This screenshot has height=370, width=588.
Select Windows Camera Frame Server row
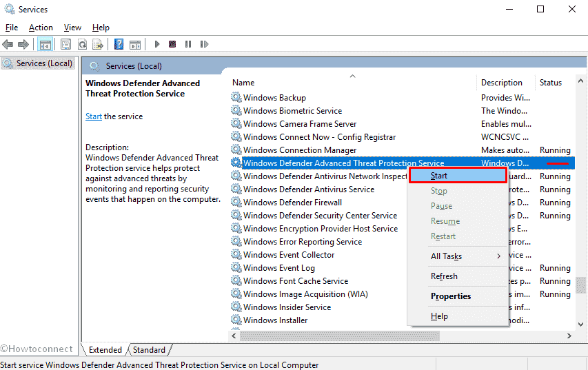[x=402, y=124]
